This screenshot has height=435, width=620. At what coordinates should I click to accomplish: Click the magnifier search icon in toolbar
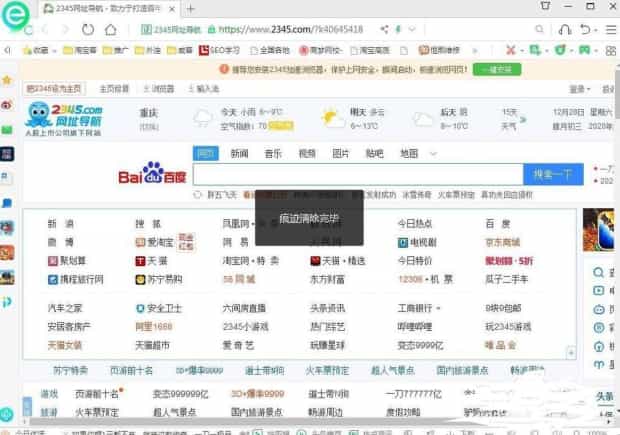(x=539, y=29)
